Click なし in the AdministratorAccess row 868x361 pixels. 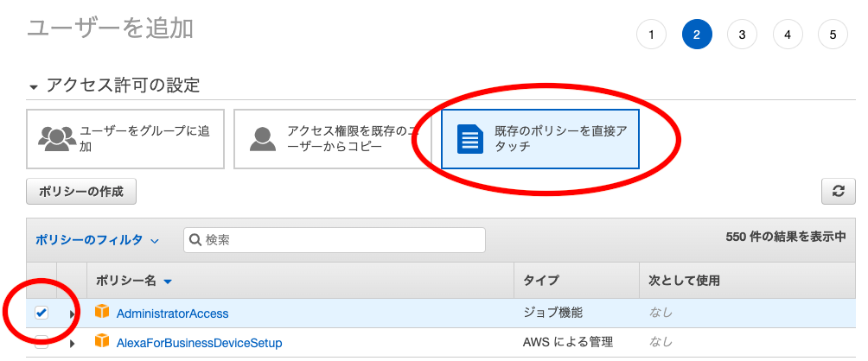coord(661,313)
